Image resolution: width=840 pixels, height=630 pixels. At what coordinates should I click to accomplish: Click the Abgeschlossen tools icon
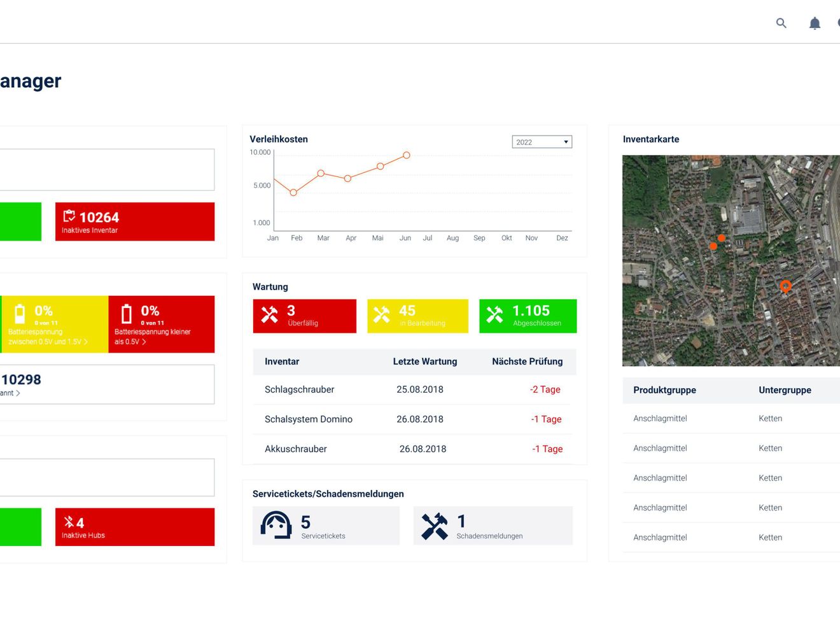(x=494, y=315)
